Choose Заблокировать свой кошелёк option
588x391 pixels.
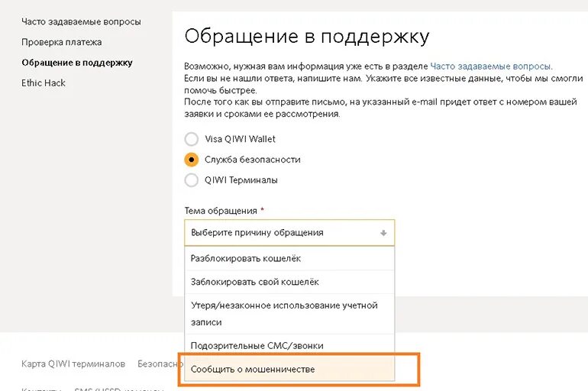click(x=289, y=282)
